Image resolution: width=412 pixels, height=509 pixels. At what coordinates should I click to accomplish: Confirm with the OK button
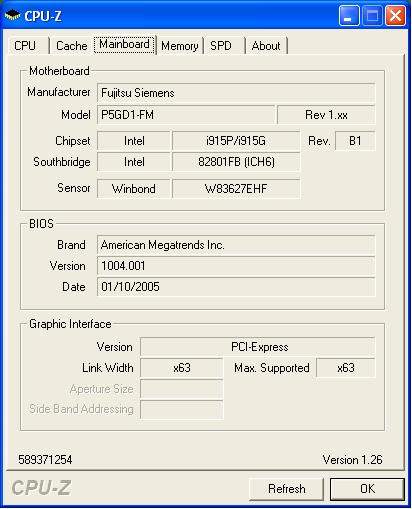pos(367,489)
